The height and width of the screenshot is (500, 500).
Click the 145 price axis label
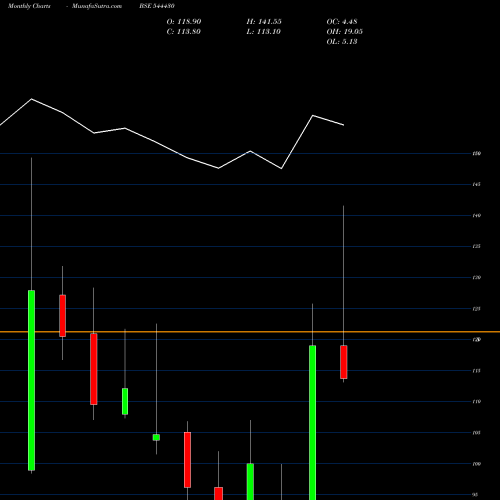click(476, 184)
